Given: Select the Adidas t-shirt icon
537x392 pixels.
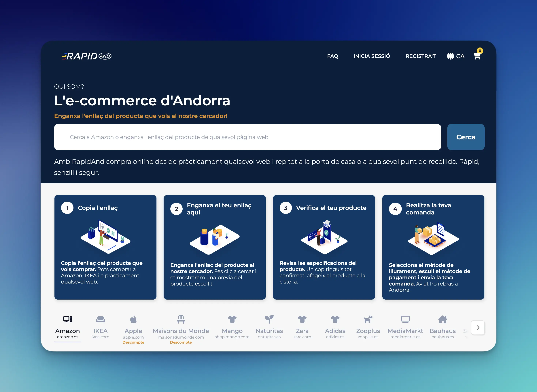Looking at the screenshot, I should pos(335,319).
